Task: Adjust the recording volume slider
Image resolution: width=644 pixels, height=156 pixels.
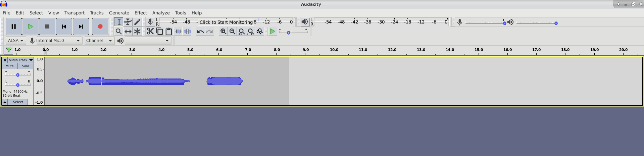Action: point(486,23)
